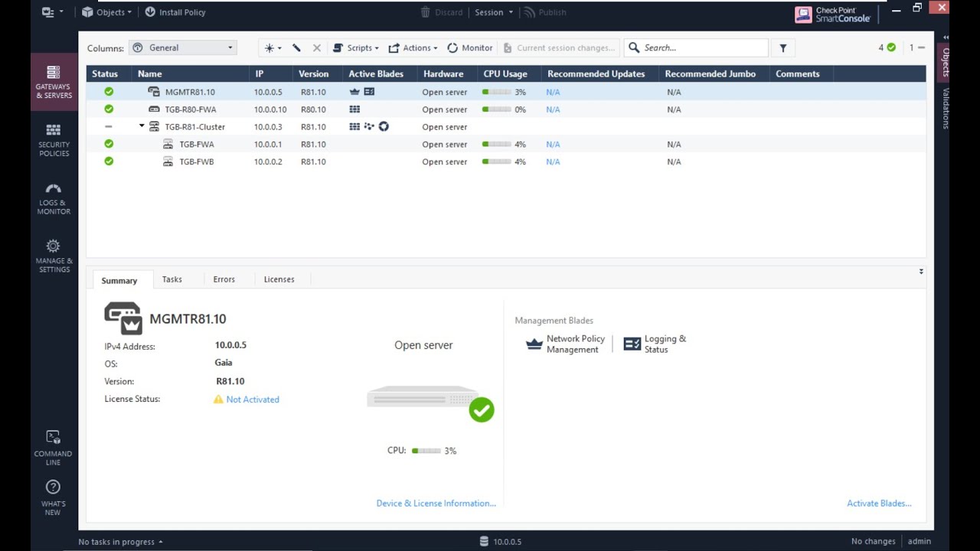Expand the tasks in progress arrow
The height and width of the screenshot is (551, 980).
161,542
